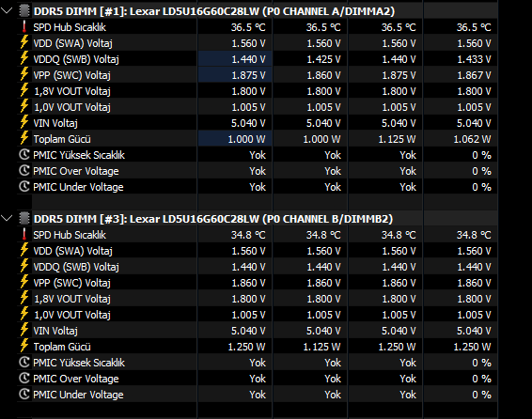The height and width of the screenshot is (419, 532).
Task: Click 1.125 W maximum Toplam Gücü value DIMM #1
Action: pyautogui.click(x=397, y=139)
